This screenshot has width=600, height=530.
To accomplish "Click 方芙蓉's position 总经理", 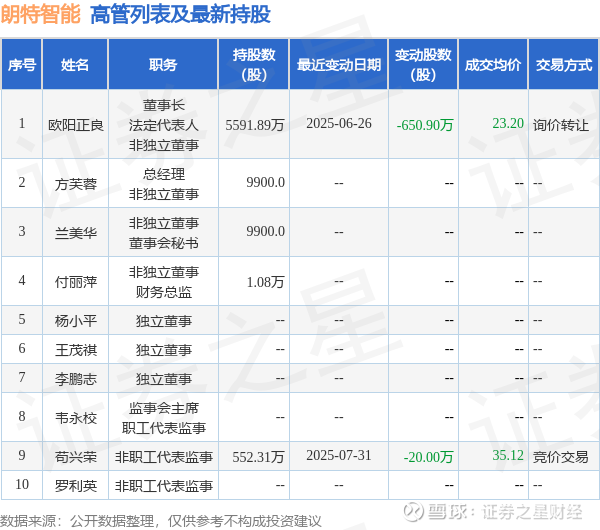I will (x=164, y=174).
